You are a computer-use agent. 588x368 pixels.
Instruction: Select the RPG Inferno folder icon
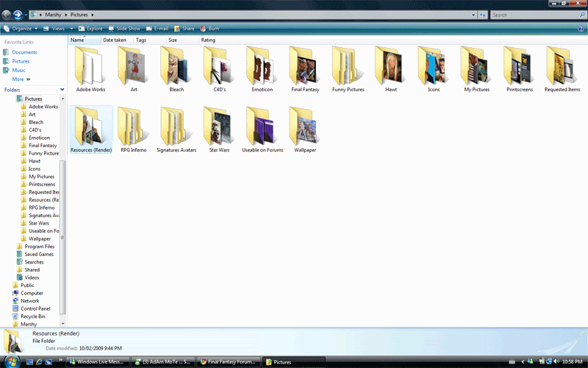click(132, 127)
